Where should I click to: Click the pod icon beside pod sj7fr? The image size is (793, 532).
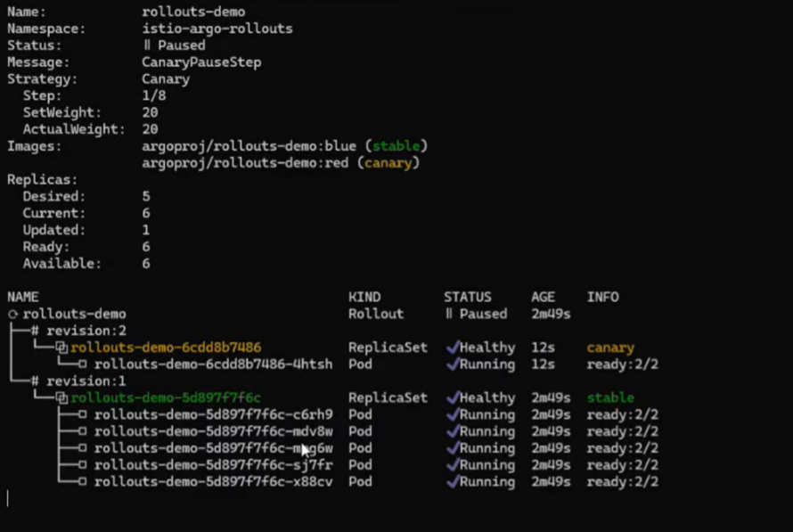click(x=82, y=465)
